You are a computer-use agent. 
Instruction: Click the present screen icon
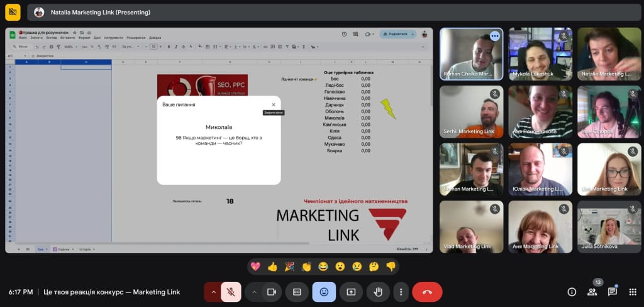[351, 292]
